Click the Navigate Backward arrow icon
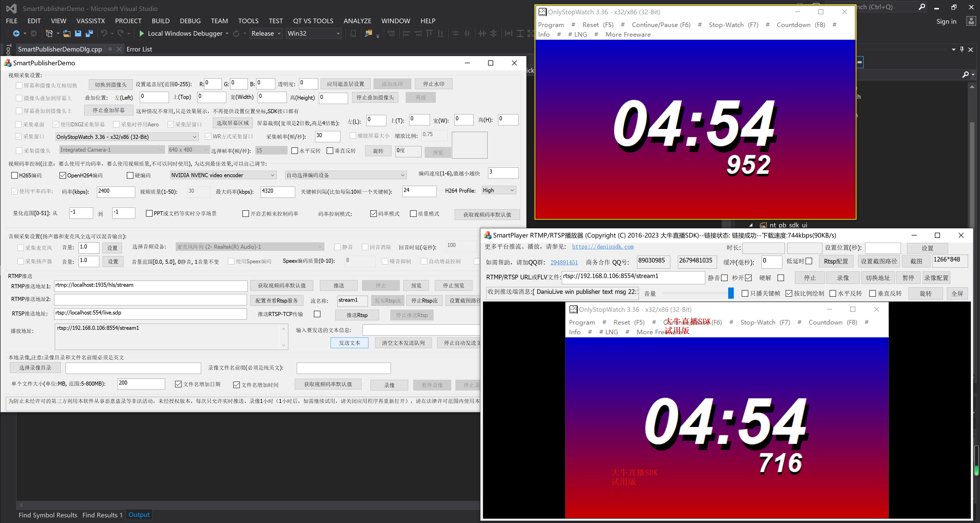 pyautogui.click(x=16, y=33)
